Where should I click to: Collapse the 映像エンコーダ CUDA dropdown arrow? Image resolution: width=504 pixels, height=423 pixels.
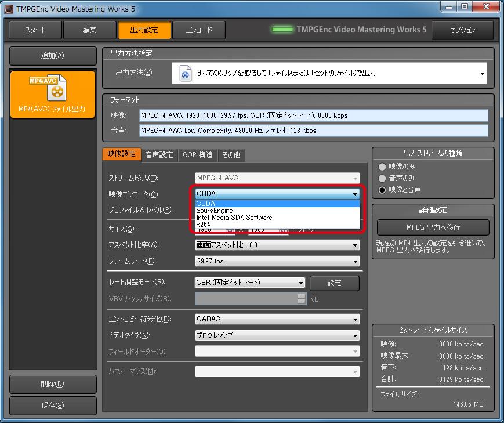coord(355,194)
